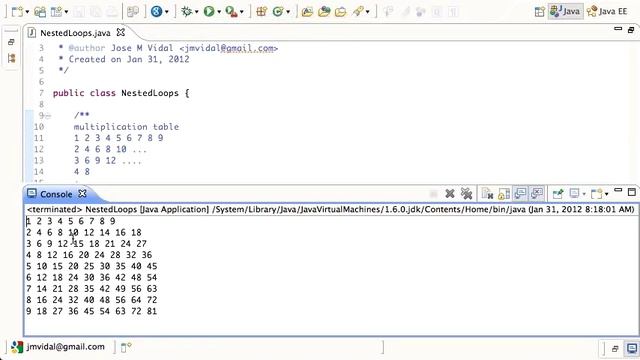Image resolution: width=640 pixels, height=360 pixels.
Task: Click the New Java Class icon
Action: point(278,11)
